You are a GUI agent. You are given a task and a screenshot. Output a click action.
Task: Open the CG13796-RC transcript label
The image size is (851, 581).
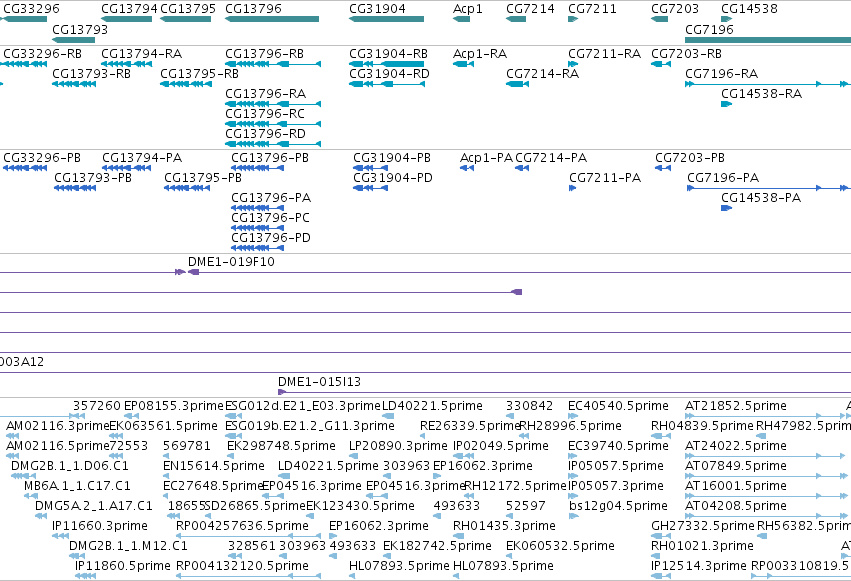(265, 114)
